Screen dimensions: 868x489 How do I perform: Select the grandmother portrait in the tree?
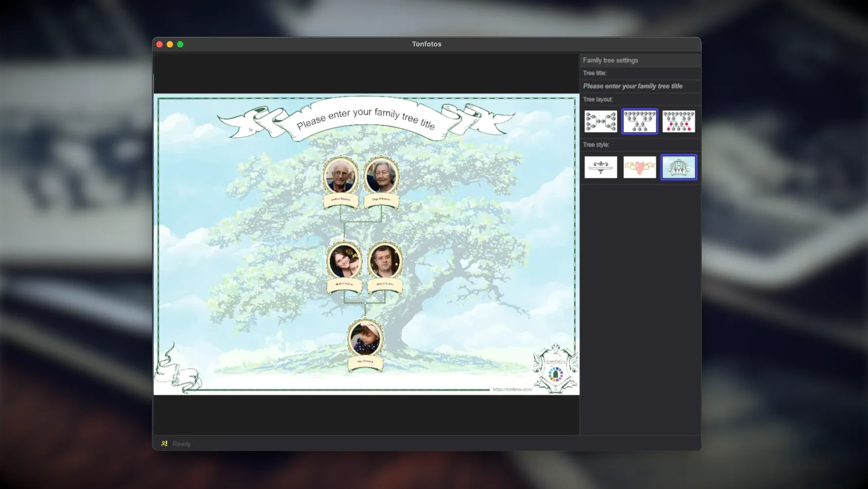click(x=381, y=176)
